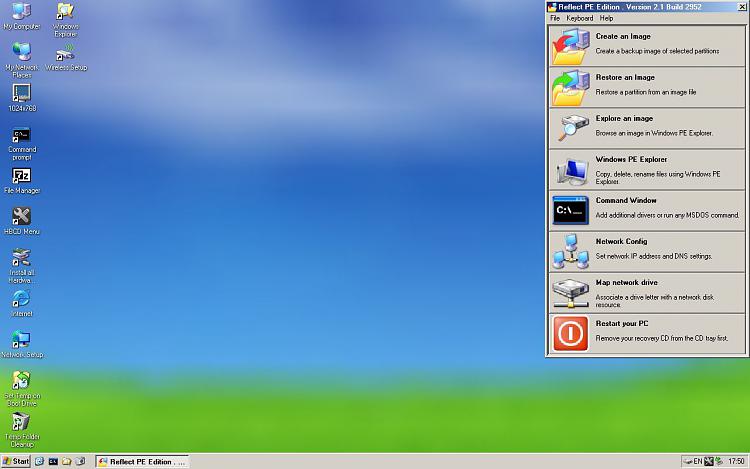Open the File menu in Reflect
The width and height of the screenshot is (750, 469).
(555, 18)
